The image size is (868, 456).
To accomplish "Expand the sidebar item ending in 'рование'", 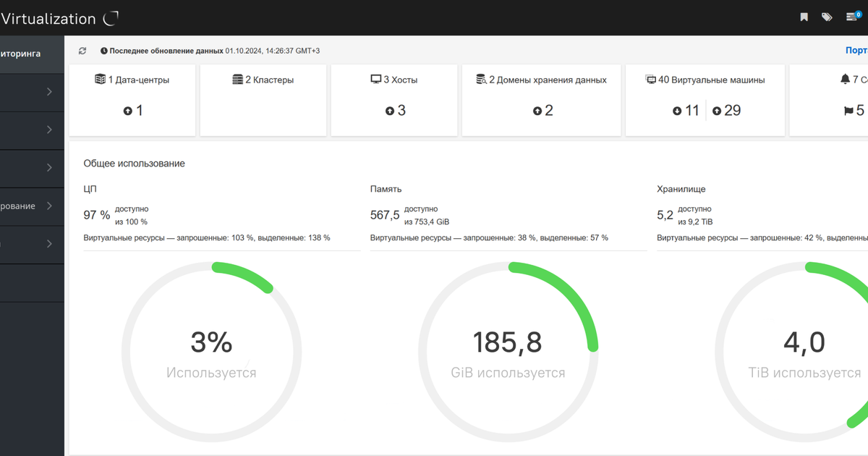I will [x=32, y=206].
